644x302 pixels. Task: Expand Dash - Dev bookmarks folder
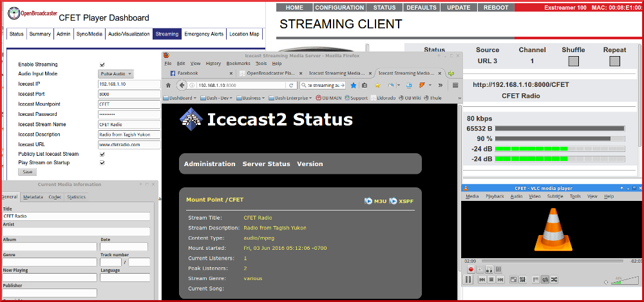pos(216,98)
